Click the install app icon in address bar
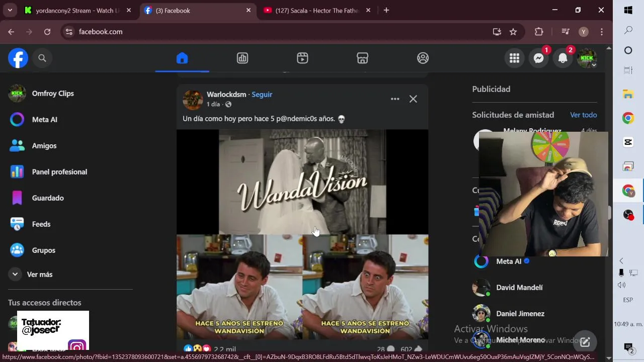The image size is (644, 362). [x=497, y=32]
